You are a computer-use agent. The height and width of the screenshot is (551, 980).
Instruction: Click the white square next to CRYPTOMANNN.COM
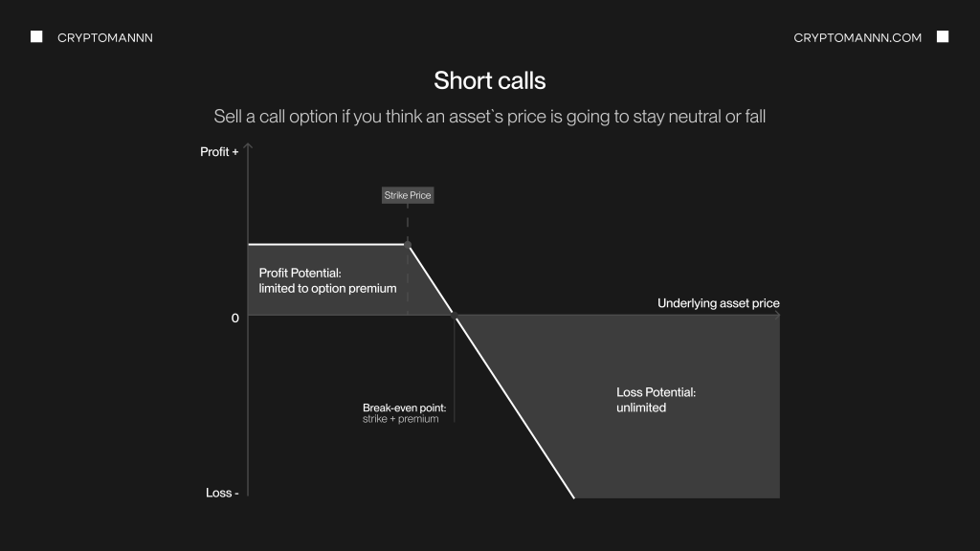tap(943, 37)
